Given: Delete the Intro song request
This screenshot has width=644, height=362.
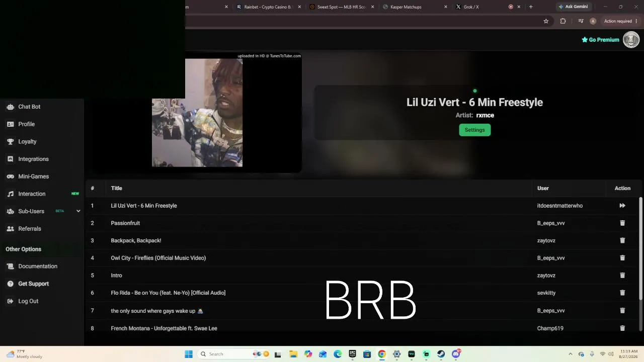Looking at the screenshot, I should (622, 276).
